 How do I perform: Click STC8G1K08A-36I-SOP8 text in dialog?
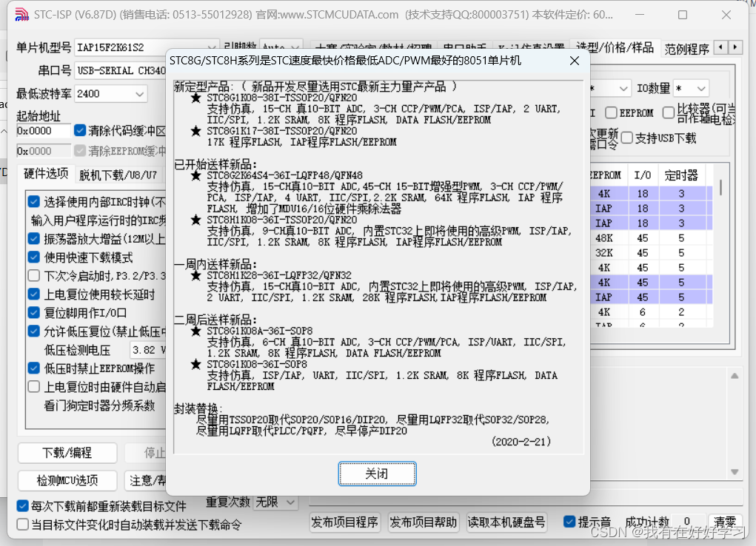point(259,331)
